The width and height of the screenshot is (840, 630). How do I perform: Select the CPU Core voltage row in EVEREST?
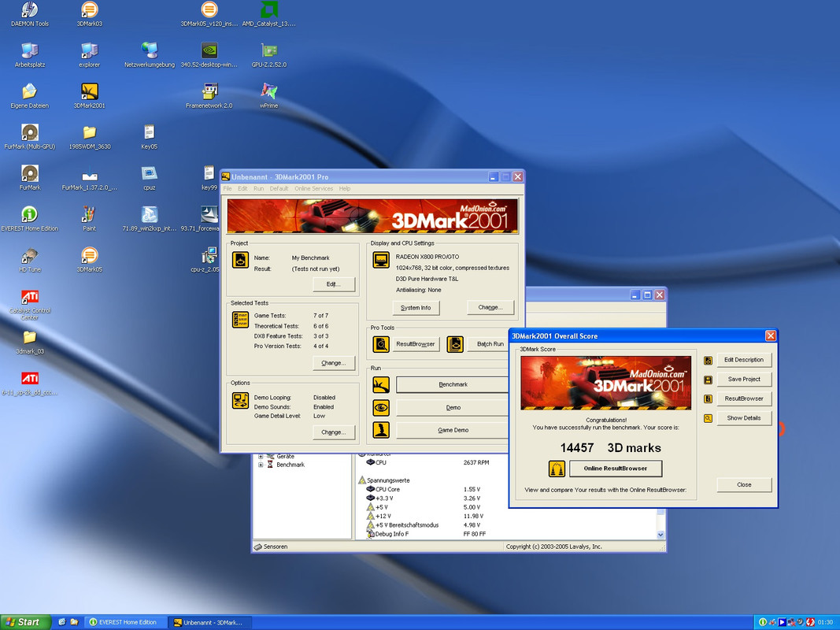[x=424, y=490]
